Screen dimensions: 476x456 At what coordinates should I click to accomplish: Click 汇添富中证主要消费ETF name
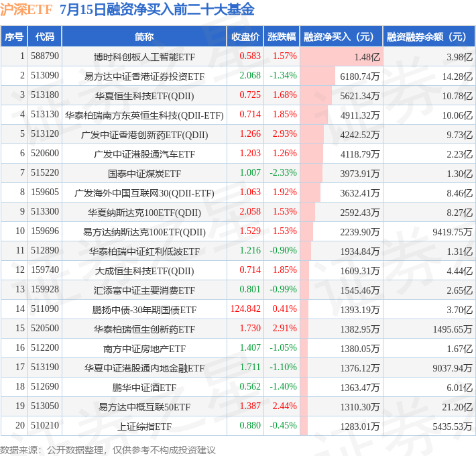click(144, 290)
